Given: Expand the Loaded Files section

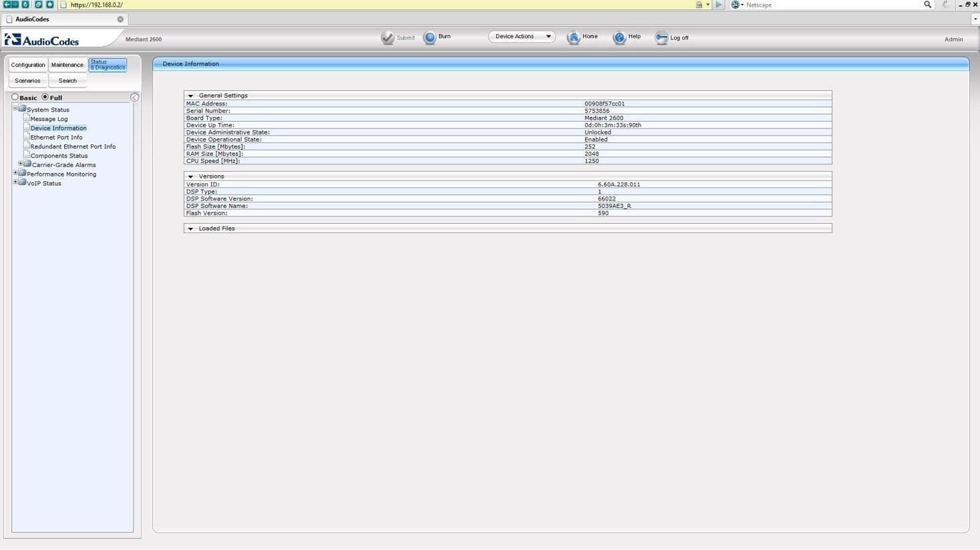Looking at the screenshot, I should (x=190, y=229).
